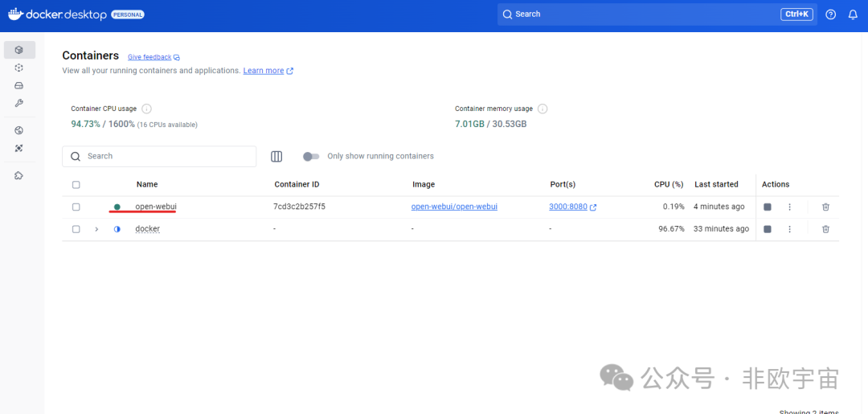868x414 pixels.
Task: Open external link icon next to port 3000:8080
Action: [x=593, y=207]
